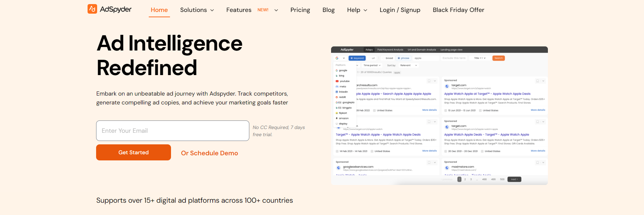Click the 'next >' pagination button

[x=514, y=179]
